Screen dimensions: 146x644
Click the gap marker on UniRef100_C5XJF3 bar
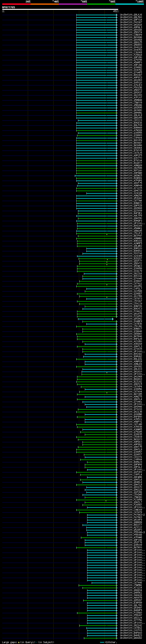[107, 234]
